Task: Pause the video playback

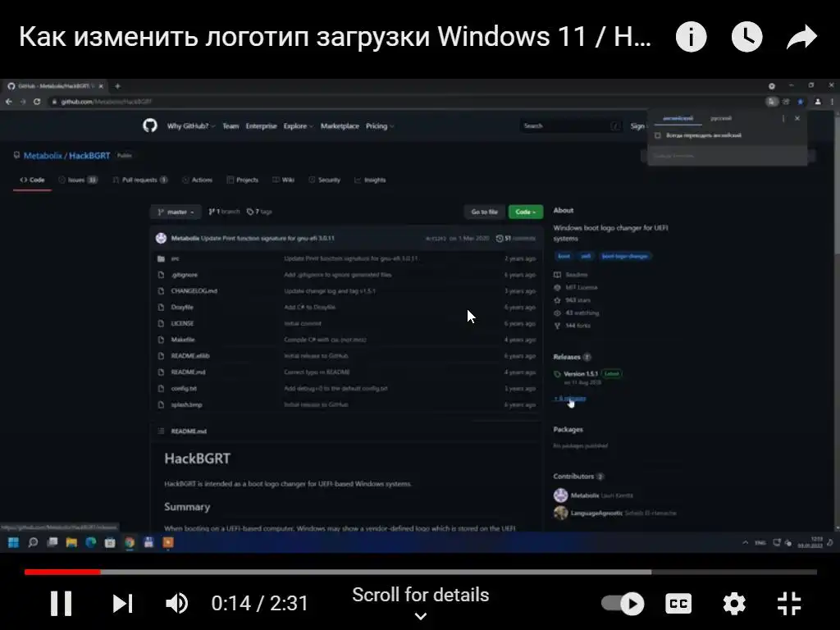Action: tap(61, 604)
